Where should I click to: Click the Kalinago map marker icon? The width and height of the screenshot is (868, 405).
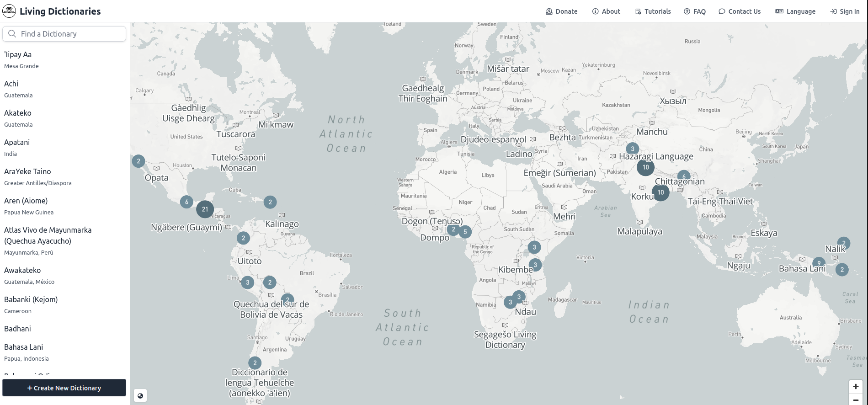(282, 215)
